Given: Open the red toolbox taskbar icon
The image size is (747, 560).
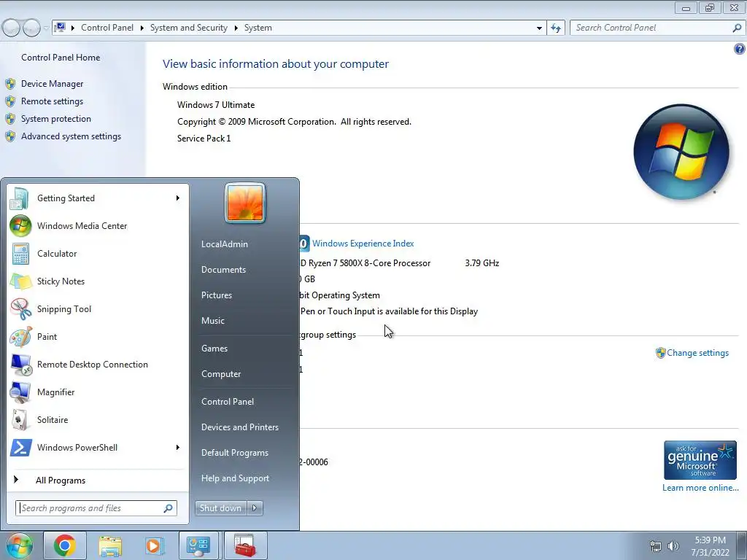Looking at the screenshot, I should [245, 545].
